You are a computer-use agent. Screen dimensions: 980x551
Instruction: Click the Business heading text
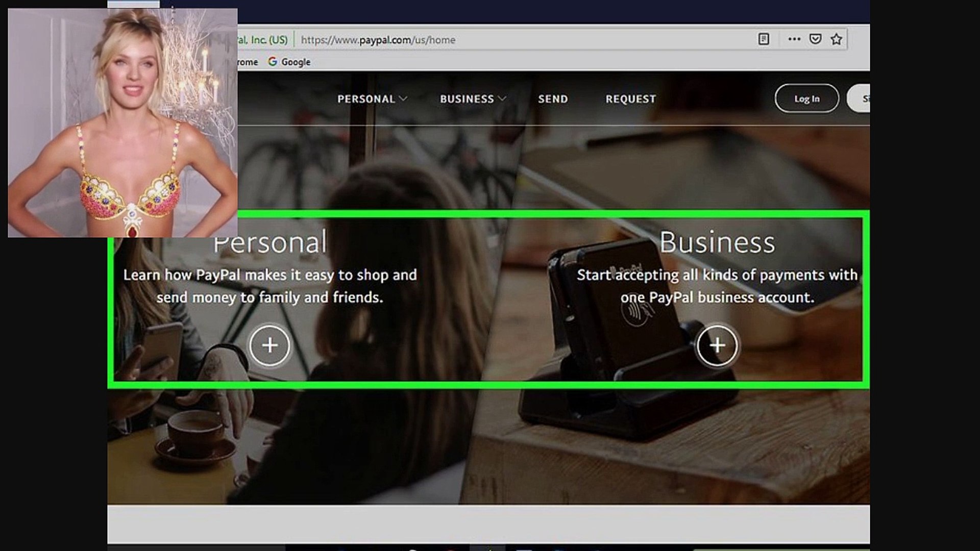tap(717, 242)
